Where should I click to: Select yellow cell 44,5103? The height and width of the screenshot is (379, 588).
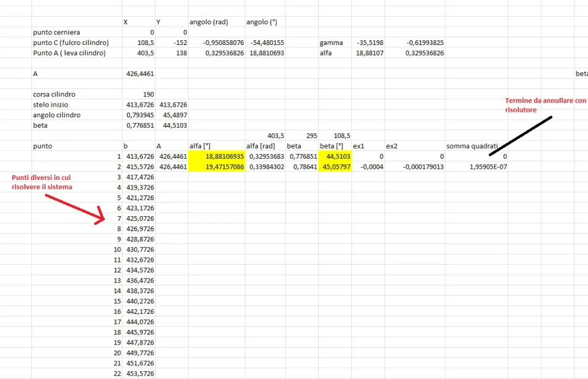click(x=335, y=156)
